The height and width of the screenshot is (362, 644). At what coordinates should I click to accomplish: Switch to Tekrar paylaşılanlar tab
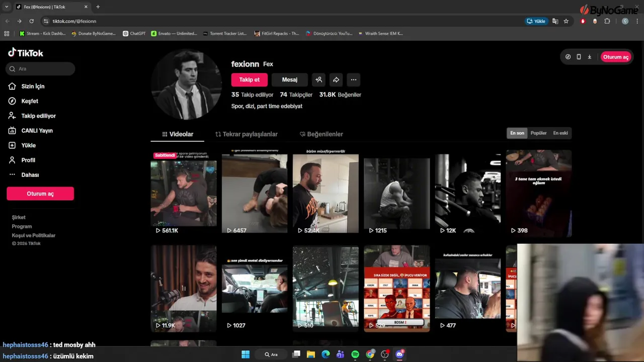247,134
